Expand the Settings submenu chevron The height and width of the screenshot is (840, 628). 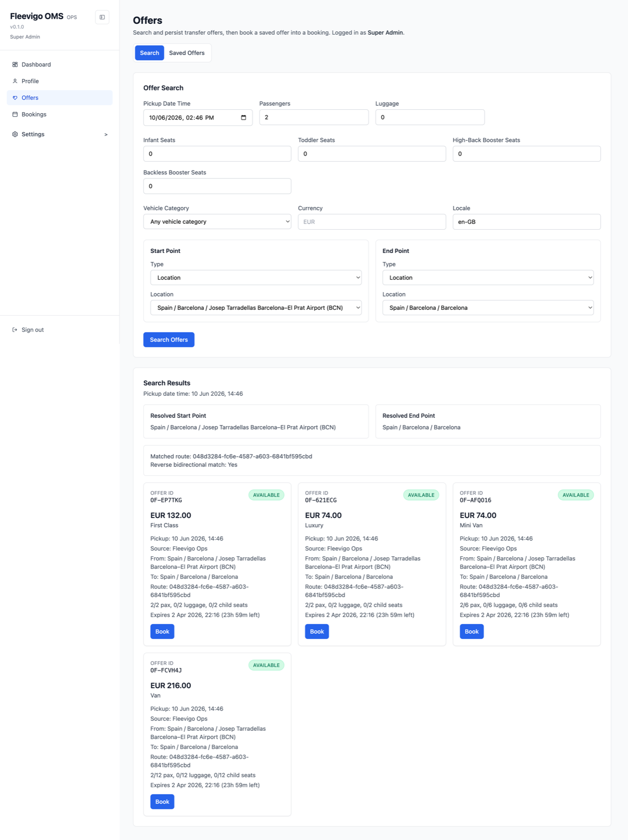(x=106, y=134)
